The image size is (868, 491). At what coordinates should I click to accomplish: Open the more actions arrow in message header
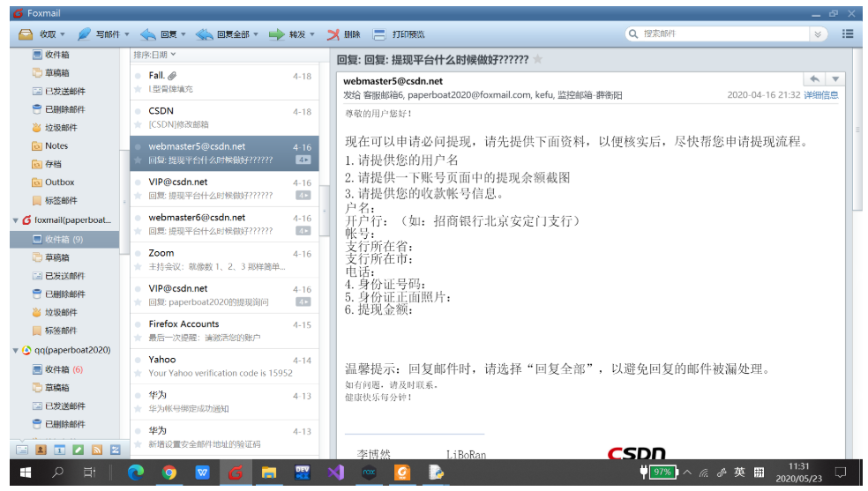coord(835,79)
